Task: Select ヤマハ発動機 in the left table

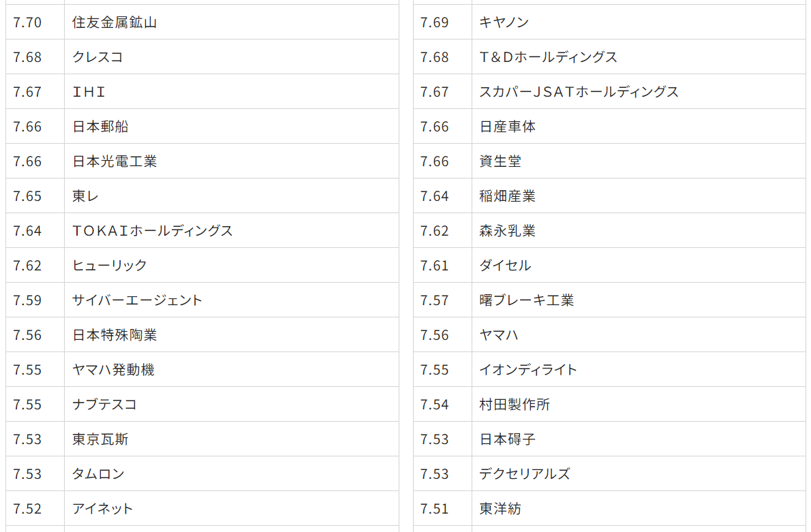Action: (113, 370)
